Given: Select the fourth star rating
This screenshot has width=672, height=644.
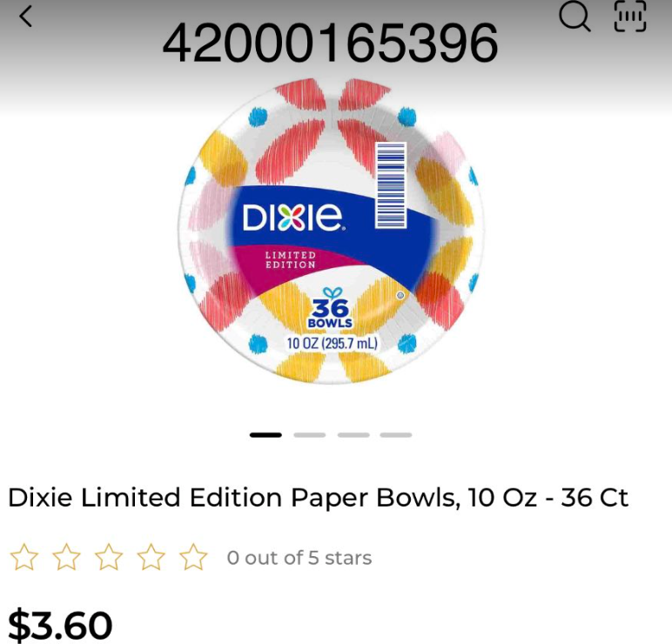Looking at the screenshot, I should tap(151, 557).
